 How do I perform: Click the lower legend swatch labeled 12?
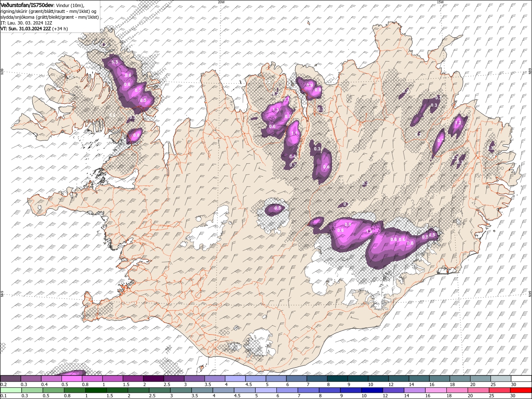click(x=393, y=390)
